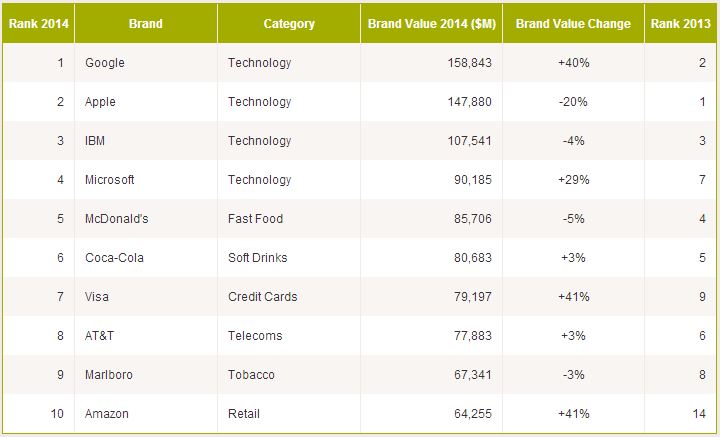The height and width of the screenshot is (437, 720).
Task: Click the Microsoft brand name
Action: (110, 180)
